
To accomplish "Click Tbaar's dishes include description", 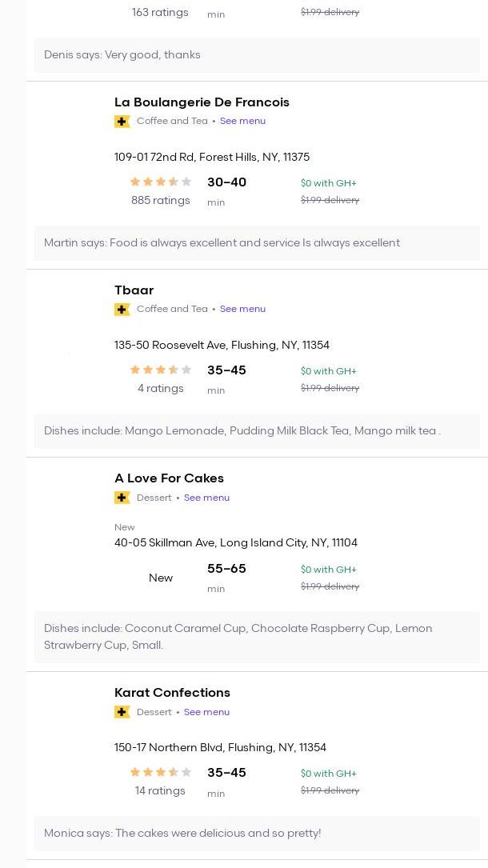I will 242,431.
